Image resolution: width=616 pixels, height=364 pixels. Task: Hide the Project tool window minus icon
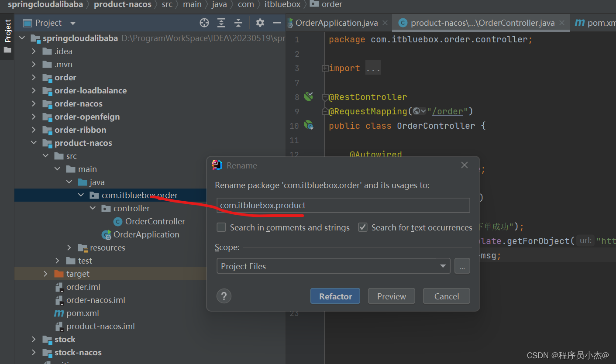[277, 23]
